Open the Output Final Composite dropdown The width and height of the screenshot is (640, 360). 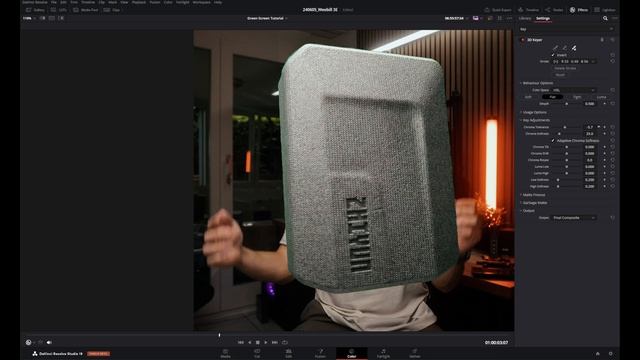[573, 218]
